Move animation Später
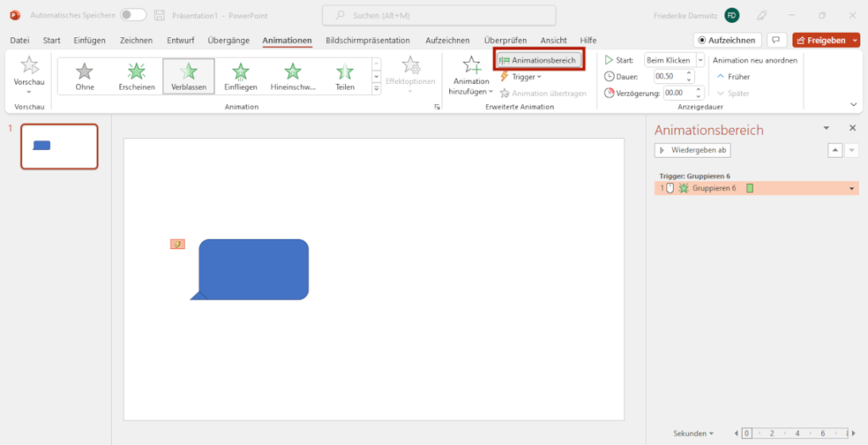The height and width of the screenshot is (445, 868). tap(733, 93)
